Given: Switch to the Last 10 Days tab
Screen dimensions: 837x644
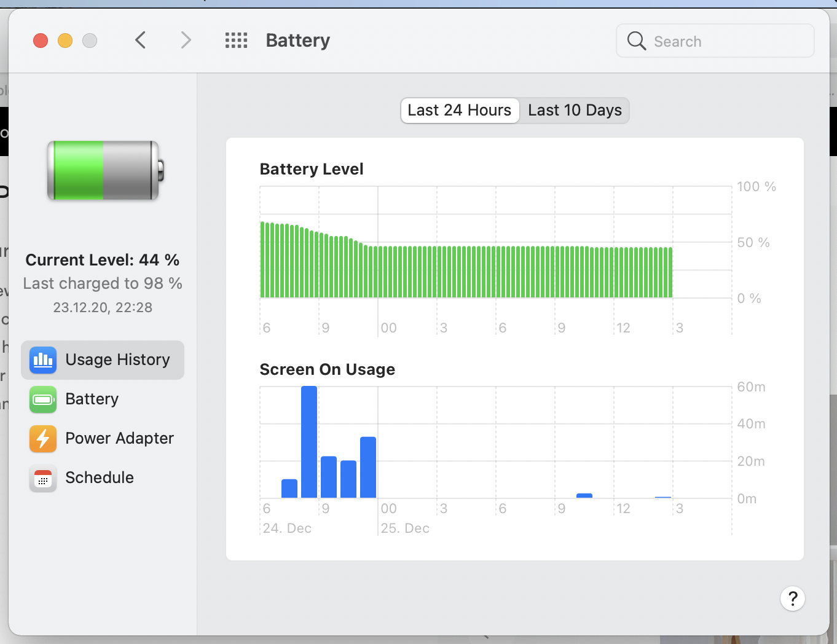Looking at the screenshot, I should (575, 111).
